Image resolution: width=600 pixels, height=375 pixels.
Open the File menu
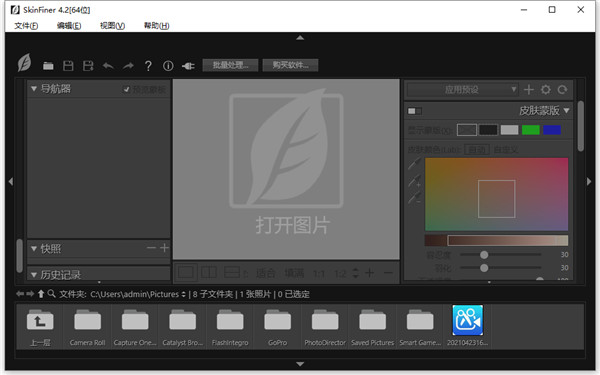(26, 26)
